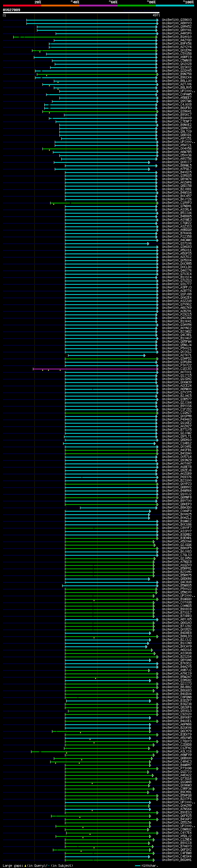This screenshot has height=868, width=197.
Task: Click the hit label UniRef100_A4ZYQ0
Action: tap(177, 40)
